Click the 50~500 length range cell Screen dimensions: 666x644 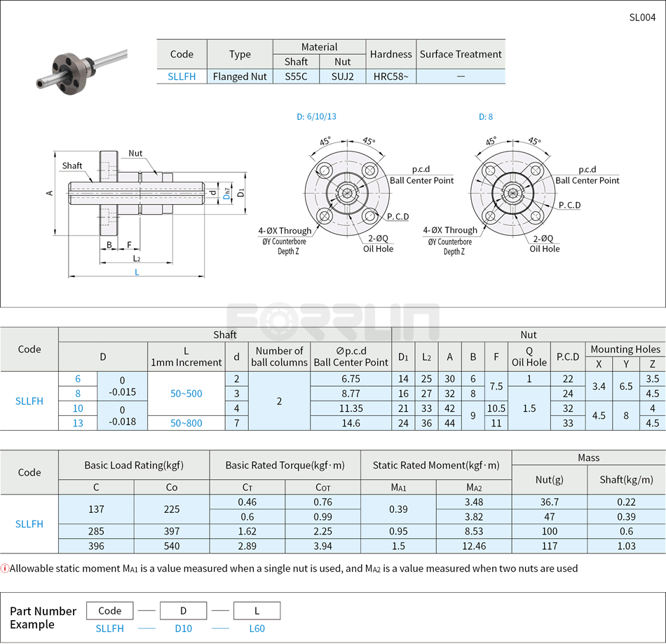tap(186, 394)
